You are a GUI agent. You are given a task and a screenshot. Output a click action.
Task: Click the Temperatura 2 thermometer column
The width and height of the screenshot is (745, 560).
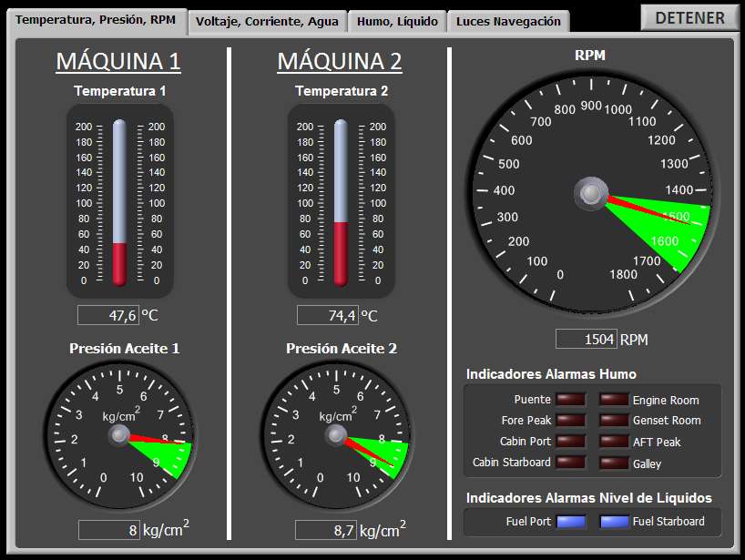tap(341, 202)
